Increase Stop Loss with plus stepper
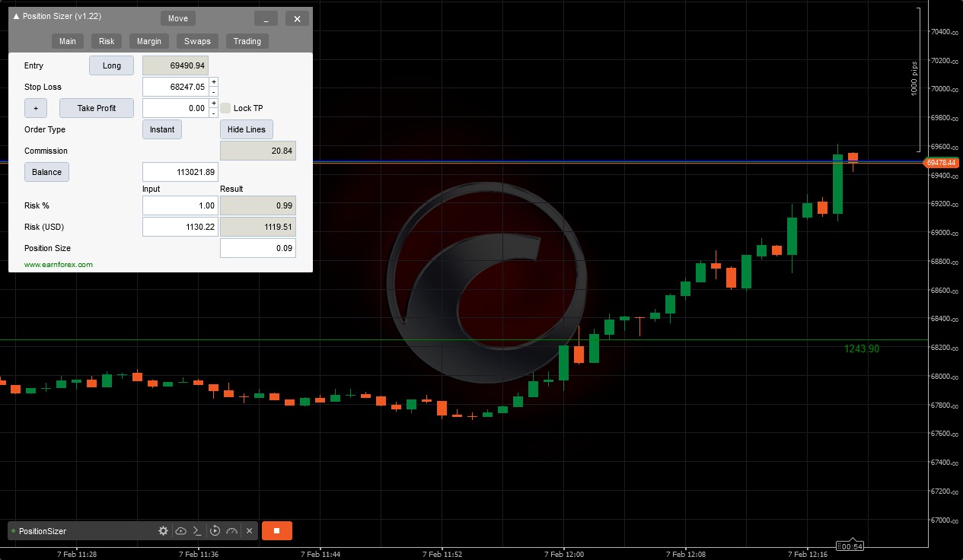Screen dimensions: 963x560 tap(214, 82)
